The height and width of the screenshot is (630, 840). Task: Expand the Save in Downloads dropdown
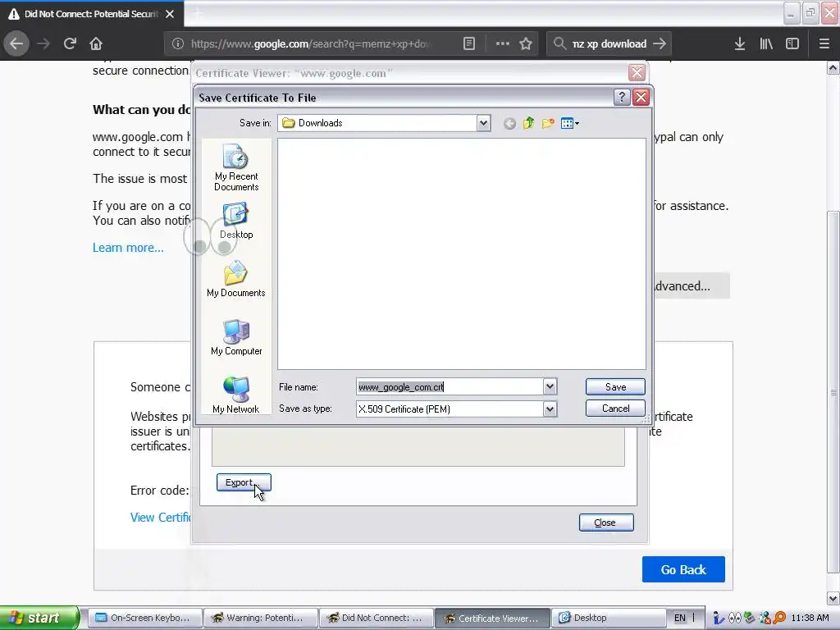pos(483,123)
